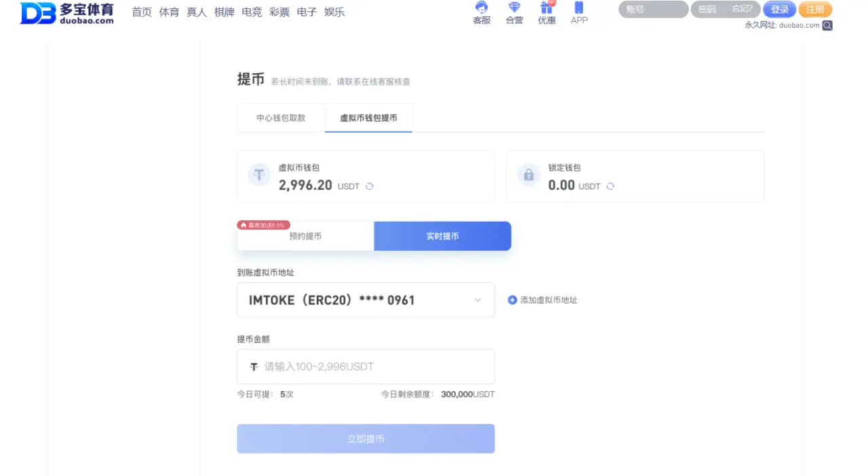868x476 pixels.
Task: Click the 最高加送0.5% red badge
Action: tap(264, 224)
